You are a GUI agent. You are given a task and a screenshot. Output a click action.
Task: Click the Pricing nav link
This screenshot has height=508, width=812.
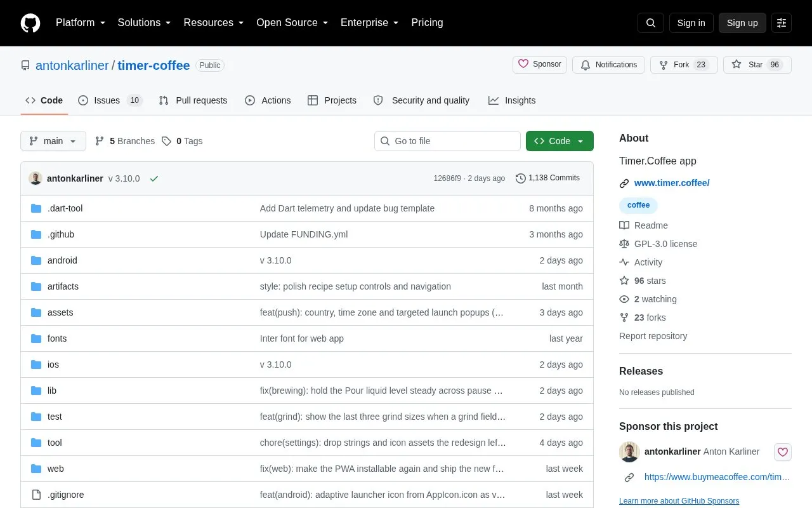point(427,23)
